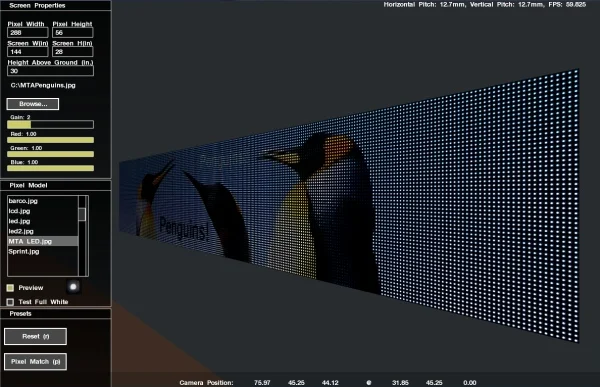
Task: Click the Pixel Model panel header
Action: [55, 185]
